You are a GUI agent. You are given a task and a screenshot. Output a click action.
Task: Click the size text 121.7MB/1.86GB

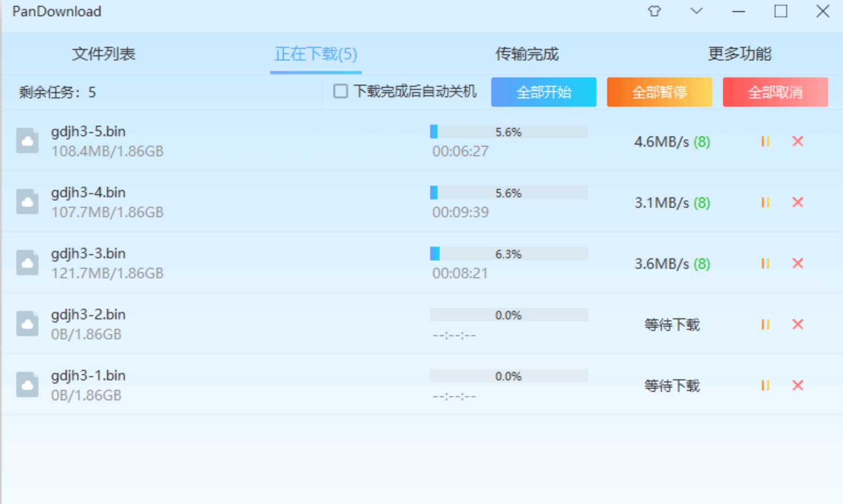(x=107, y=274)
